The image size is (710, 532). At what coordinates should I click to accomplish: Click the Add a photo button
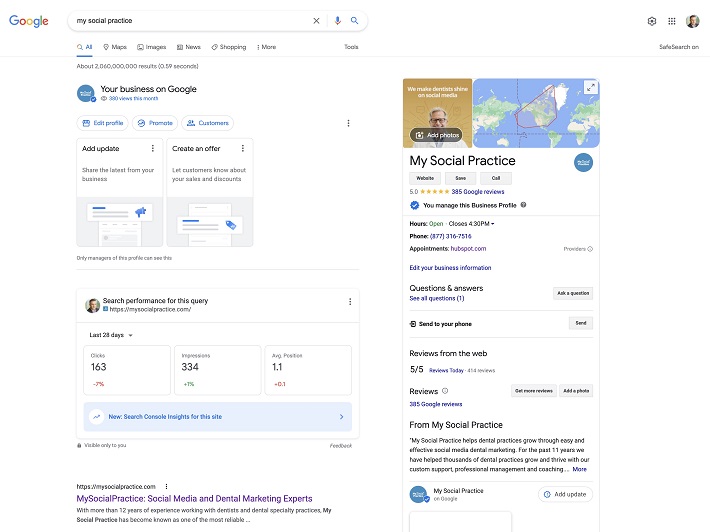[576, 391]
